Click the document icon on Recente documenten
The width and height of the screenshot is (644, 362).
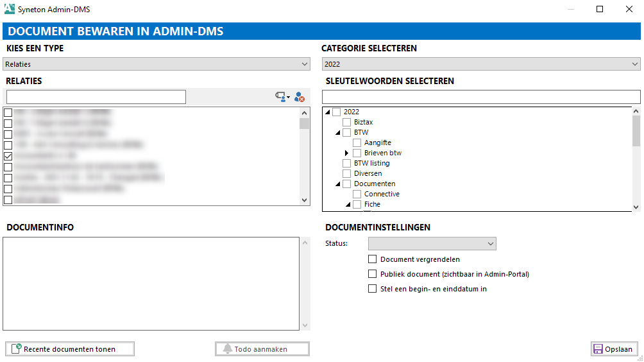coord(17,349)
